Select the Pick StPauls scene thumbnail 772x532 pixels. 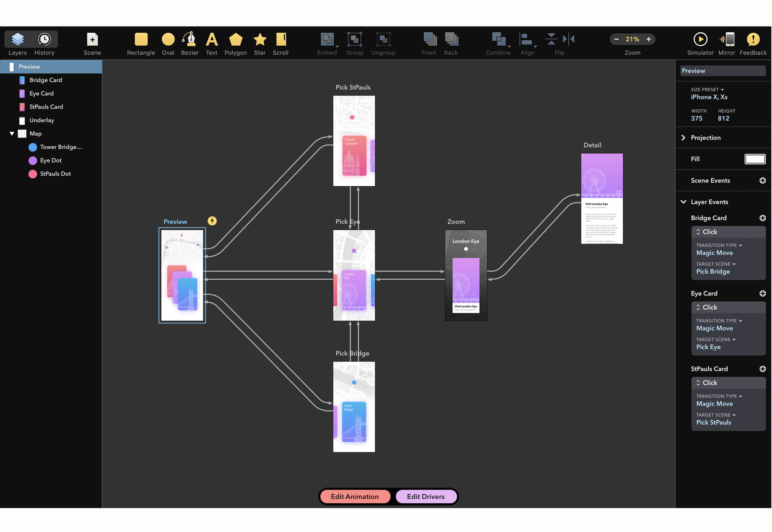pos(354,141)
